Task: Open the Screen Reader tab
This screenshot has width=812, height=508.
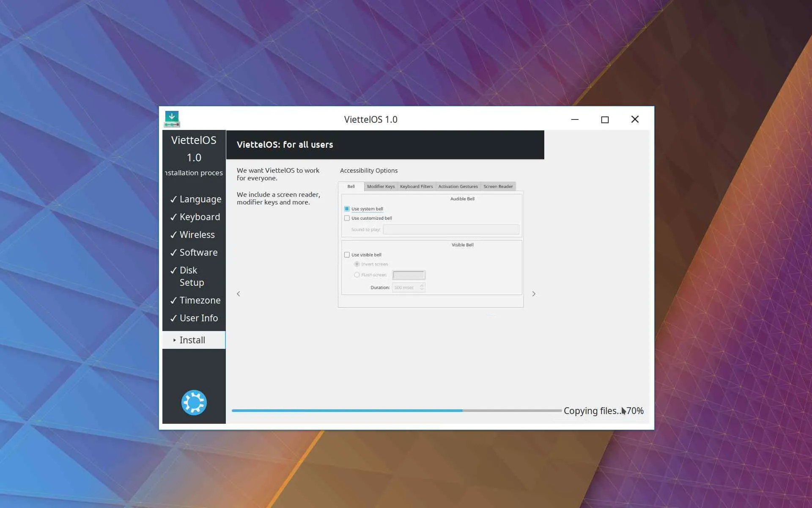Action: coord(498,186)
